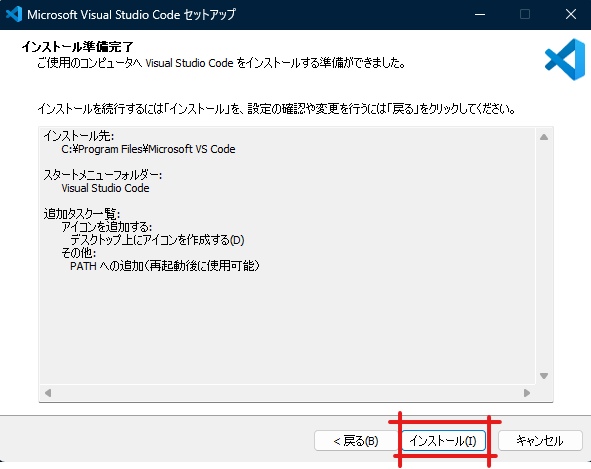Click the インストール準備完了 heading
This screenshot has width=591, height=469.
pos(78,47)
